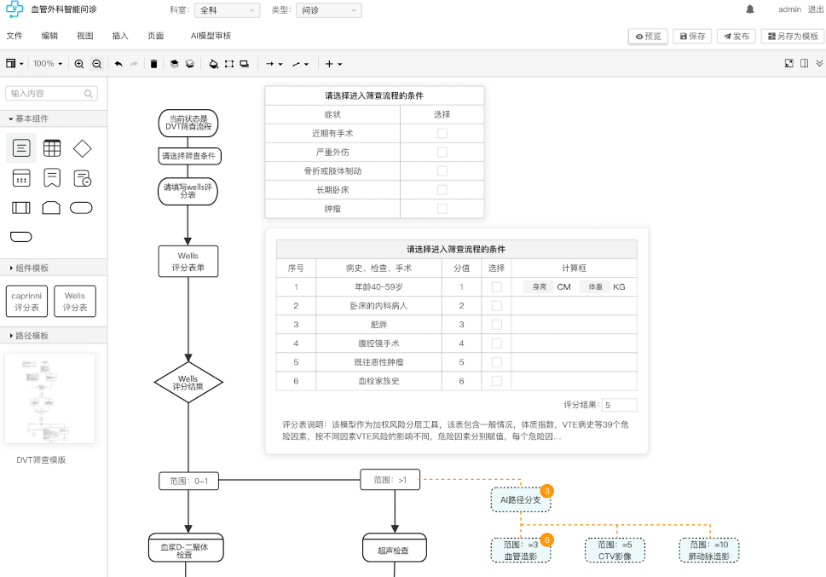The width and height of the screenshot is (826, 577).
Task: Click the 评分结果 input field
Action: pos(620,405)
